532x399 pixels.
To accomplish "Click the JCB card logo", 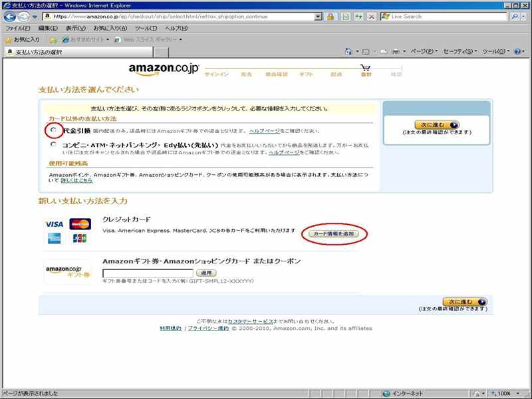I will (x=80, y=239).
